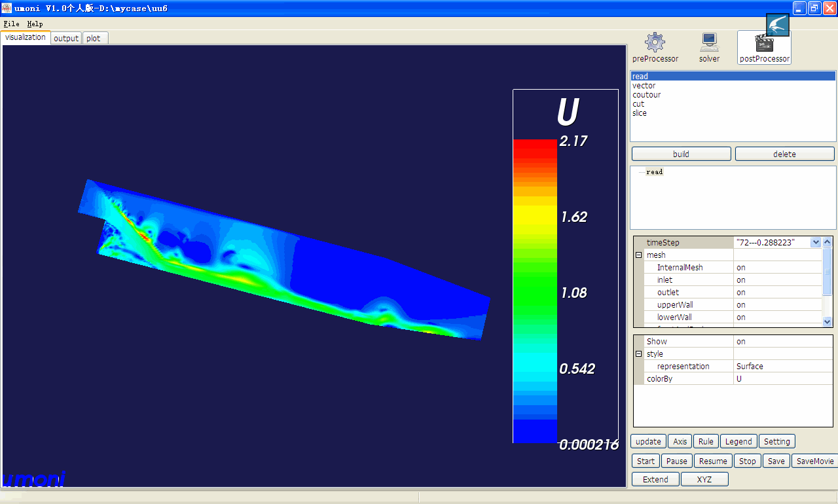Start the animation playback
The width and height of the screenshot is (838, 504).
646,461
